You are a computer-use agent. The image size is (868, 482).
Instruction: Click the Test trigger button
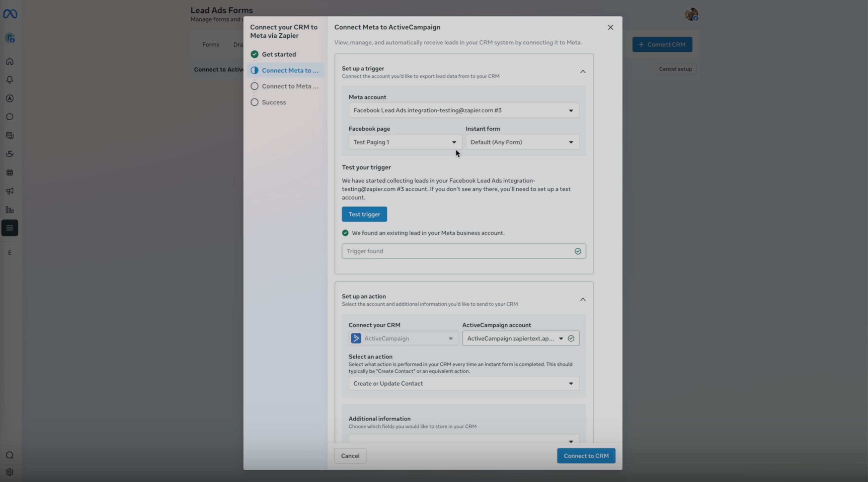[364, 214]
